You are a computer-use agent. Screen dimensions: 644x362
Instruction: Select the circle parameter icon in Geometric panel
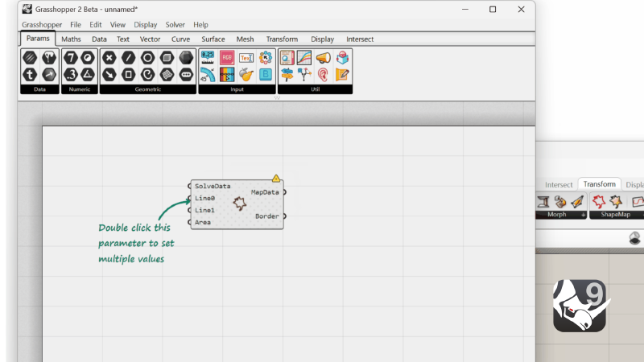148,57
